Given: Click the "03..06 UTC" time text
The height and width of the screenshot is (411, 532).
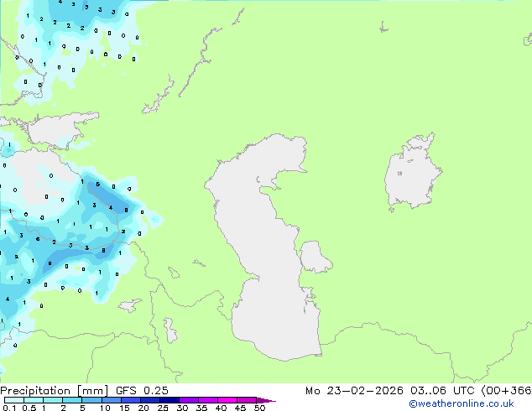Looking at the screenshot, I should tap(442, 391).
